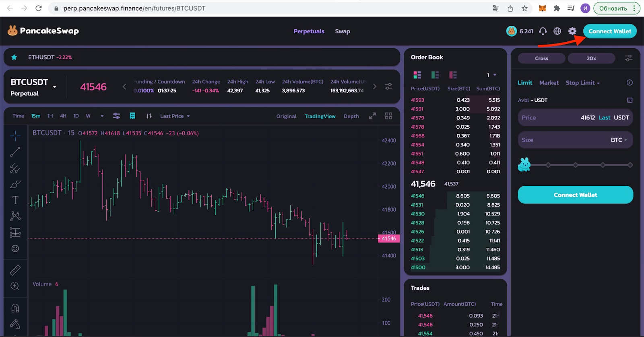Open the 20x leverage selector

click(591, 58)
